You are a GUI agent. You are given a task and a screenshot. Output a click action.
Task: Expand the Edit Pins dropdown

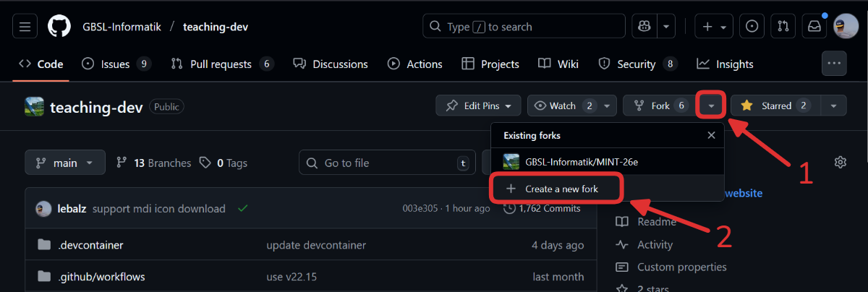(x=478, y=106)
